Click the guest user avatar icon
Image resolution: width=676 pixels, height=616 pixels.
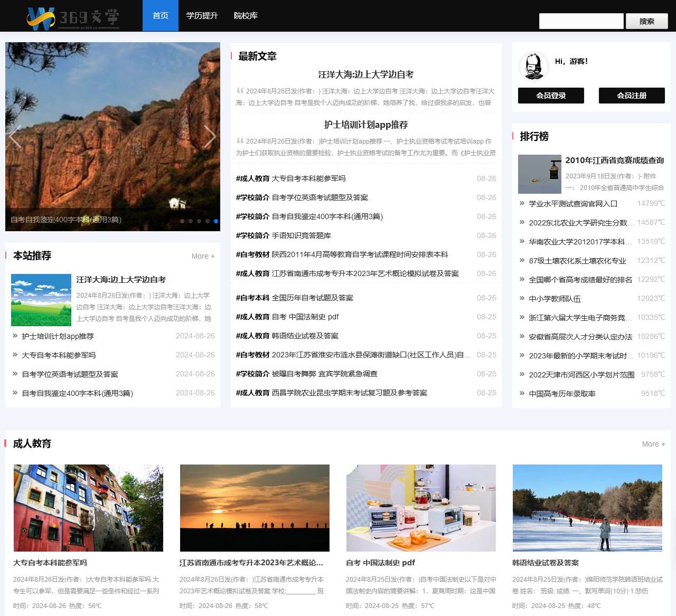click(533, 66)
